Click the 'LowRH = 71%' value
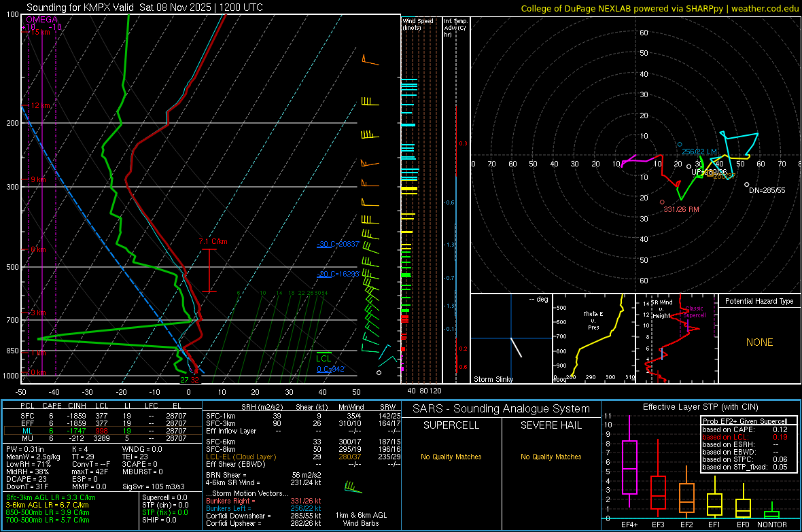Viewport: 802px width, 532px height. point(28,464)
